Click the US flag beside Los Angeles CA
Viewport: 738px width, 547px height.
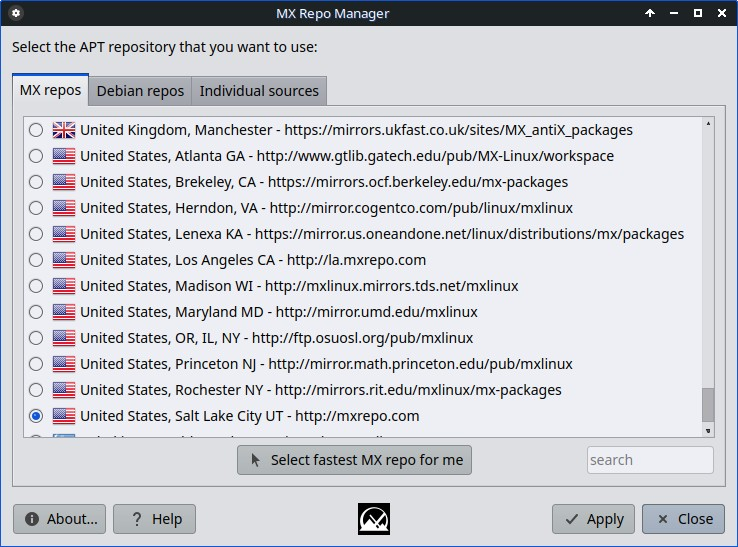coord(64,260)
